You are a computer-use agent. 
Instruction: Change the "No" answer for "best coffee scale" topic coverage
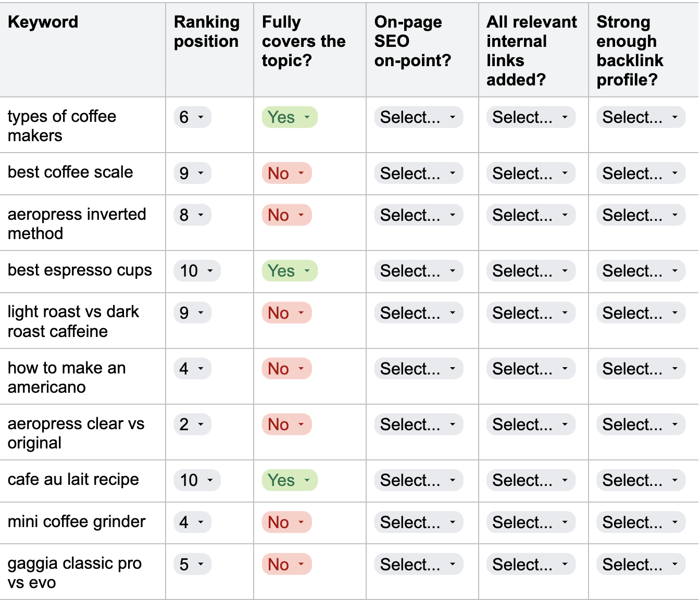(286, 173)
